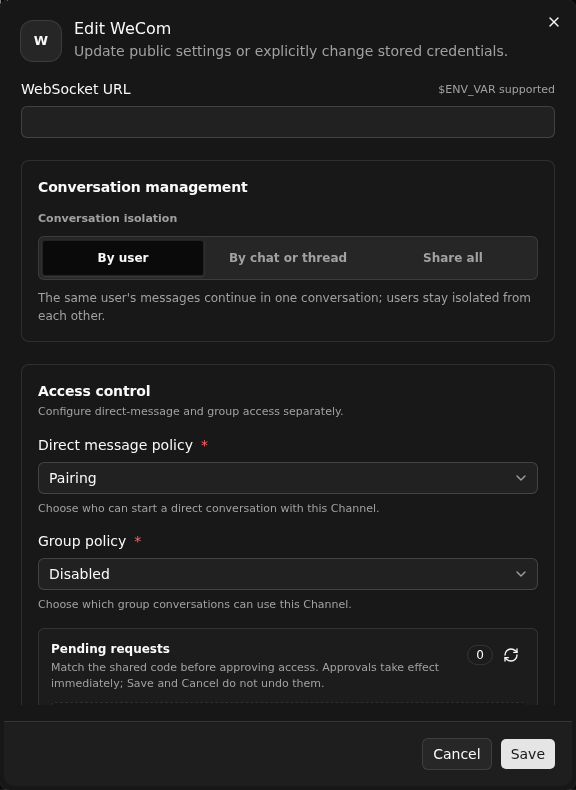Screen dimensions: 576x790
Task: Click the 'Access control' heading
Action: 94,391
